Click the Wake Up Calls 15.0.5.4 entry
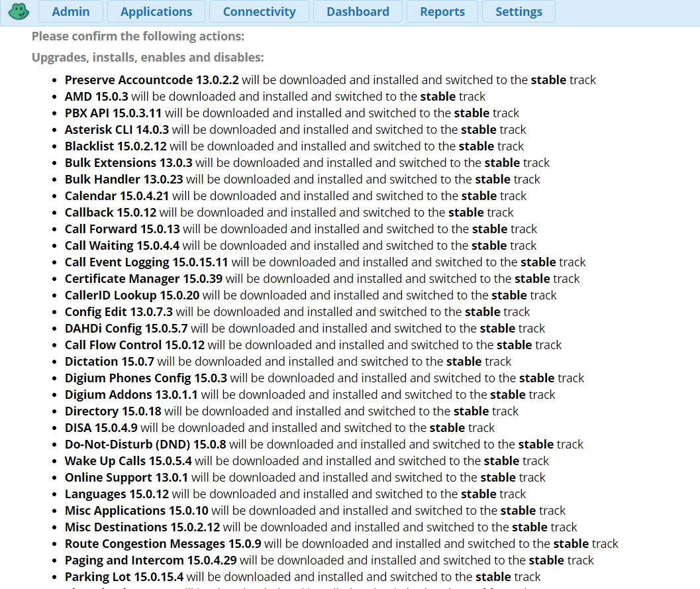This screenshot has height=589, width=700. tap(128, 461)
